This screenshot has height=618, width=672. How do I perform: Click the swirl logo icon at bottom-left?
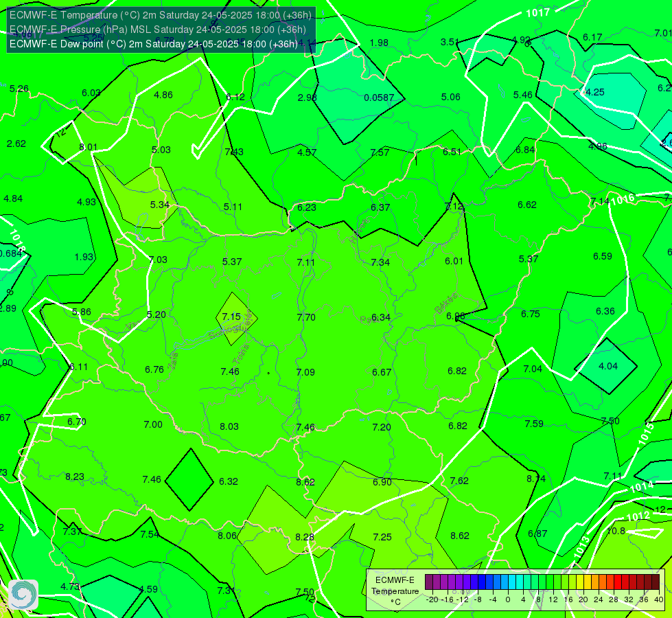(x=23, y=595)
